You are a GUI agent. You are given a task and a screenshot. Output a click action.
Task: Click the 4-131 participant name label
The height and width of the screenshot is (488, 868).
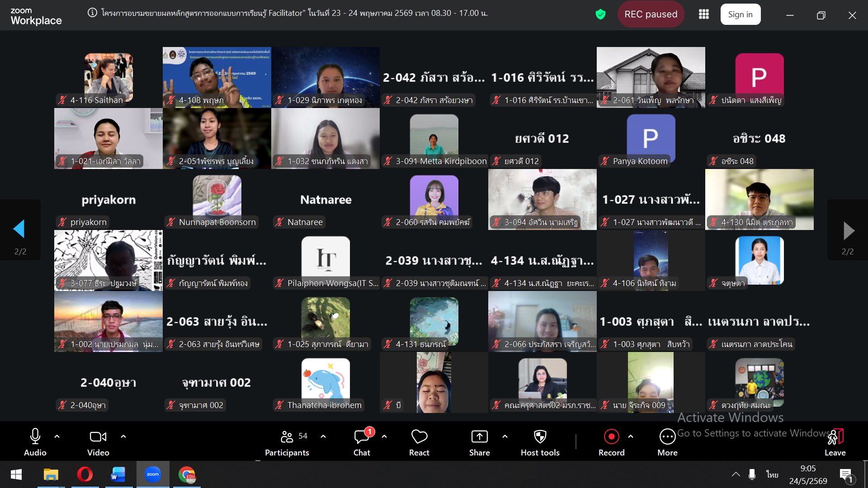(x=420, y=344)
